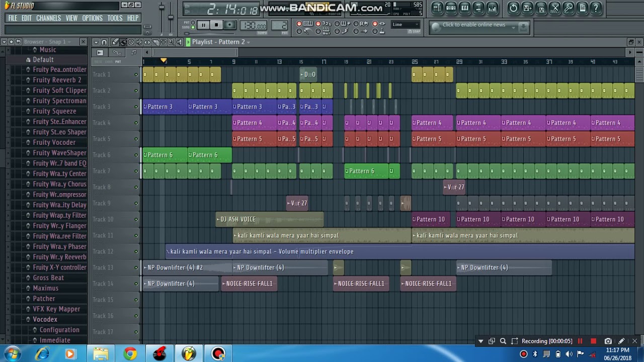Open the Playlist window from the toolbar

(437, 8)
